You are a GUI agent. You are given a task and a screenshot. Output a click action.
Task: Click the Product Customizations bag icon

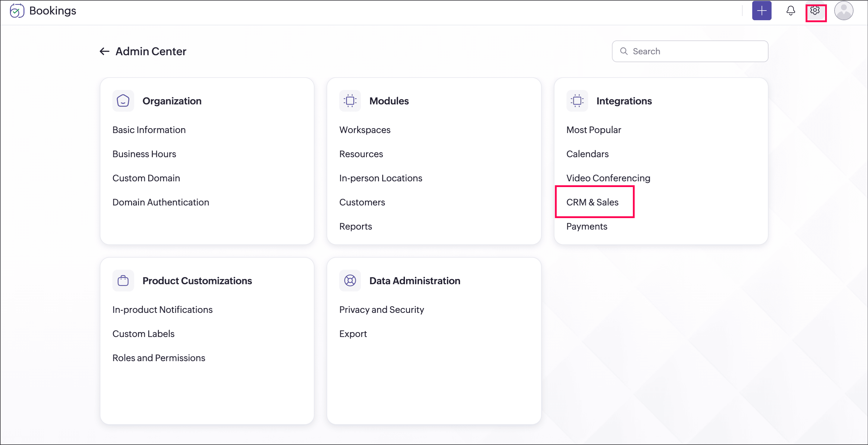[x=123, y=281]
